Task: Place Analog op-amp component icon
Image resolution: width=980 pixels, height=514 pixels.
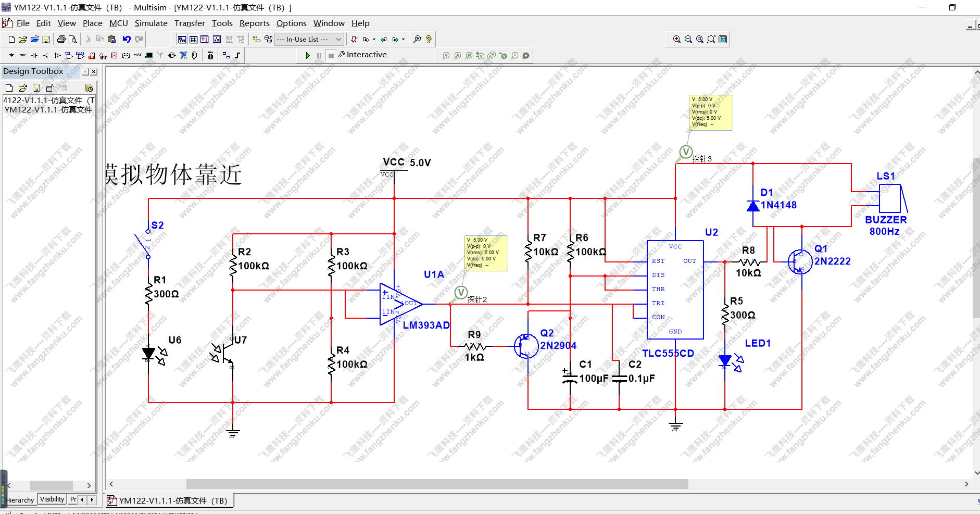Action: [57, 55]
